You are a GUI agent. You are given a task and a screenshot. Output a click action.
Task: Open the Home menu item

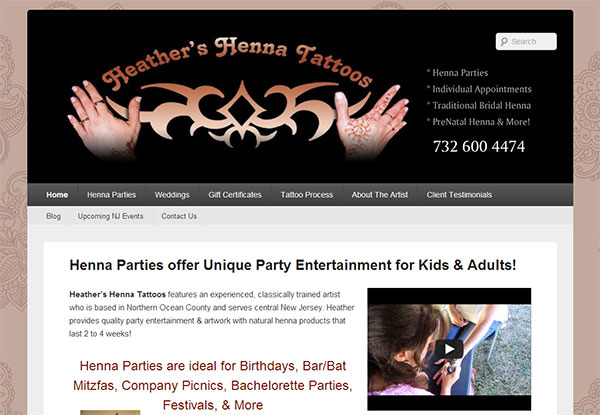(x=57, y=195)
